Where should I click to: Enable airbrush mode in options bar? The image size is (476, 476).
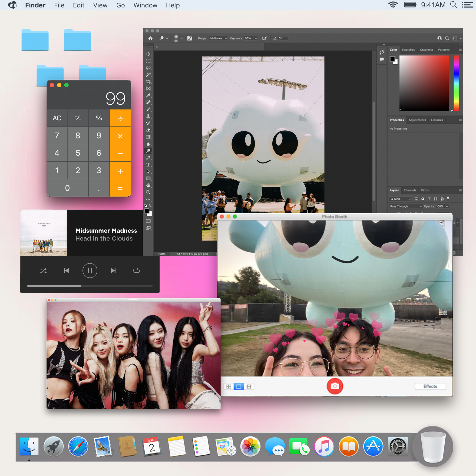pyautogui.click(x=264, y=38)
